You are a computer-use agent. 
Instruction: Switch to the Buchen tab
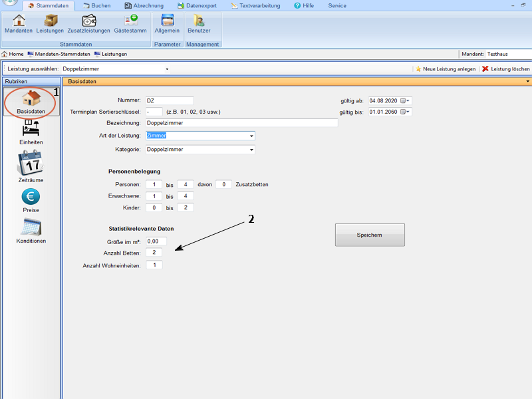(96, 5)
